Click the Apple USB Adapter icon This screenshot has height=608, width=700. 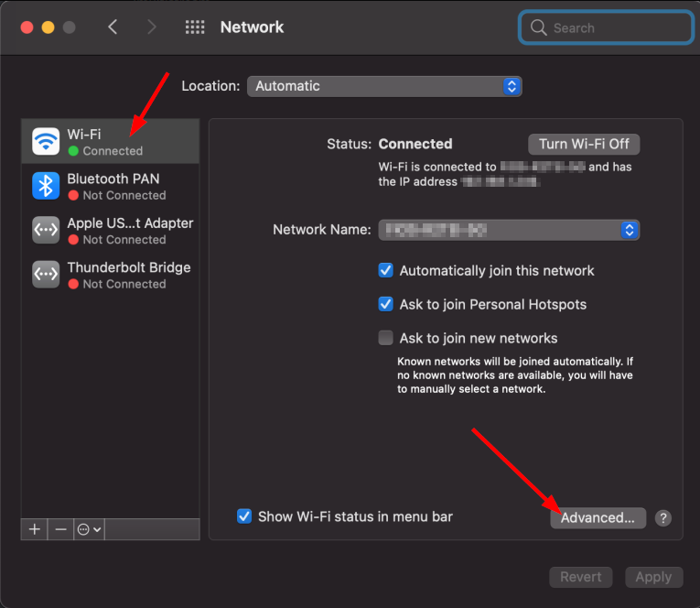[x=46, y=230]
